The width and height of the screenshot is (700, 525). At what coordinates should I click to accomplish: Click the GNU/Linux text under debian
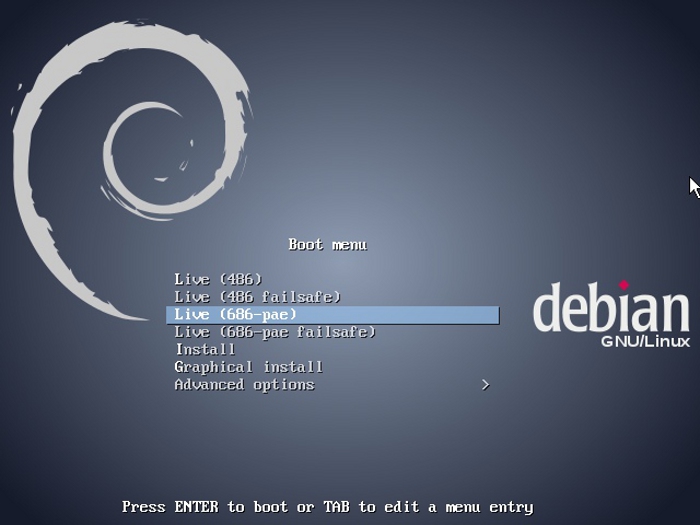[645, 342]
